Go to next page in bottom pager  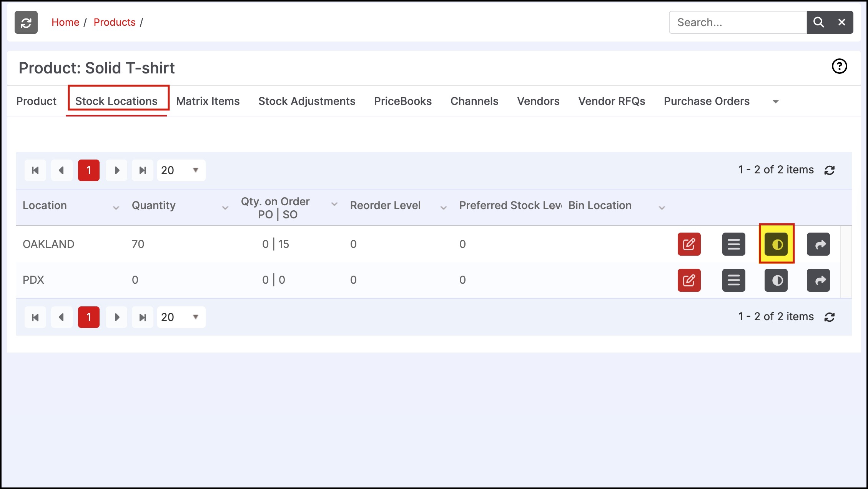[116, 317]
